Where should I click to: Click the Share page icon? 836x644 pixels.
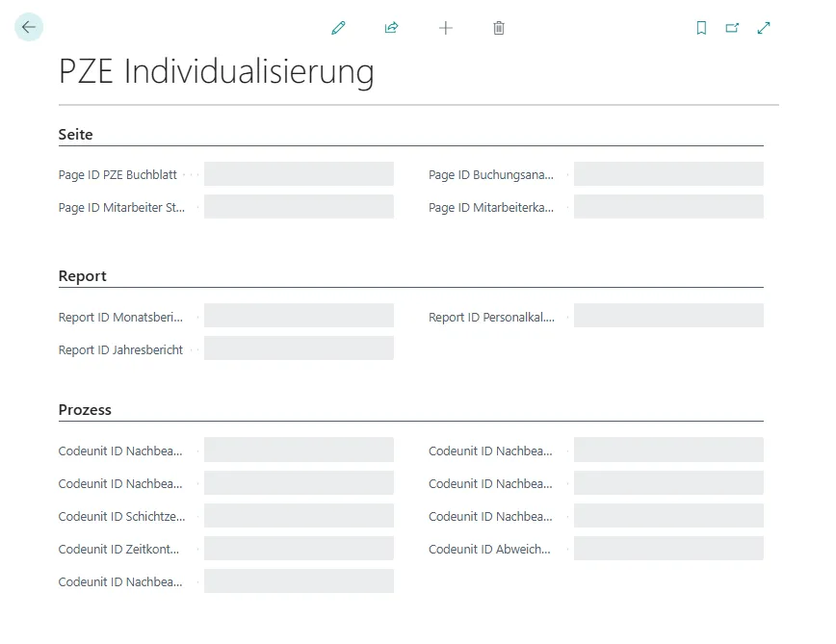392,28
